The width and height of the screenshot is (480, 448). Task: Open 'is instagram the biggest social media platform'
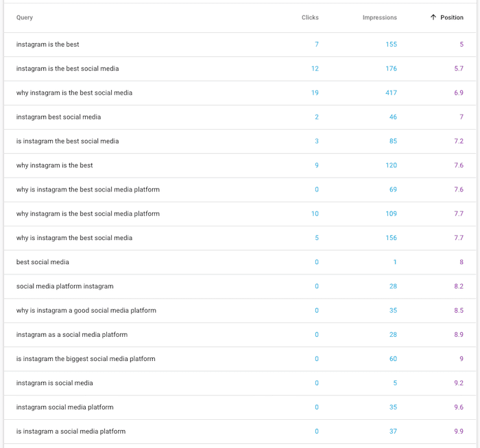[x=86, y=359]
